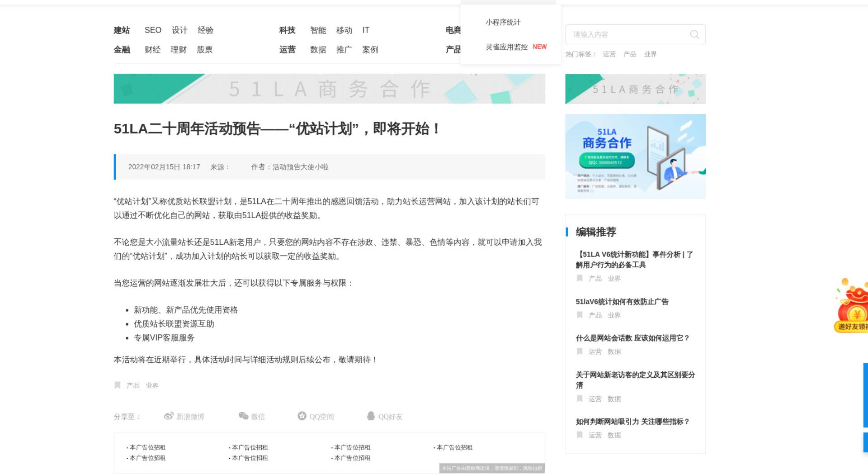Screen dimensions: 868x475
Task: Go to the 数据 subcategory in the nav
Action: click(318, 50)
